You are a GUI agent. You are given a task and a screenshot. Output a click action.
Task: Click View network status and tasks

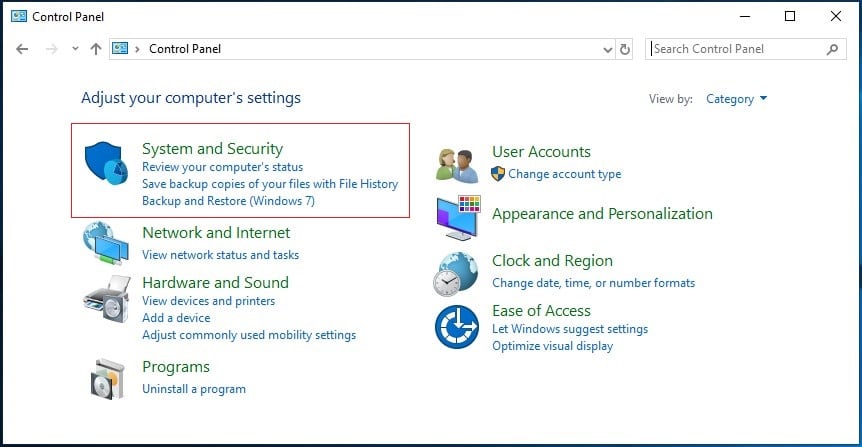(x=220, y=255)
